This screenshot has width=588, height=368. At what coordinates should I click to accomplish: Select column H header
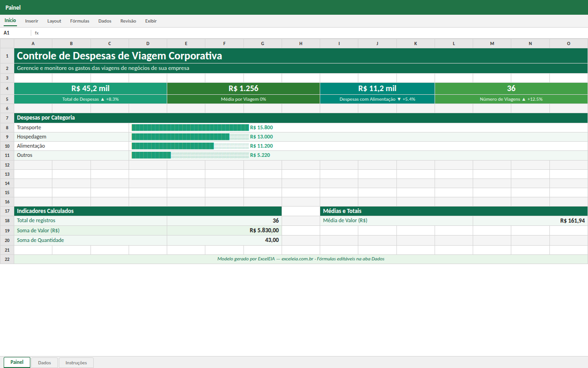click(x=301, y=43)
